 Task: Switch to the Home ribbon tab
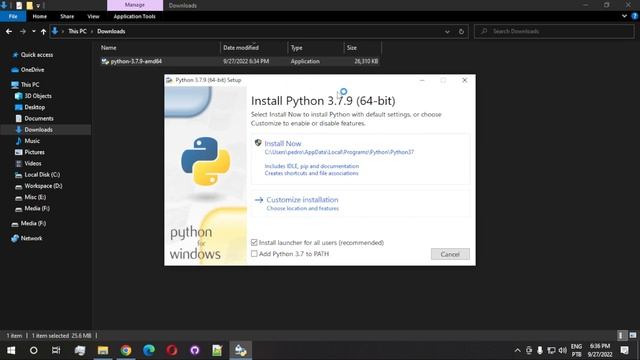(40, 16)
